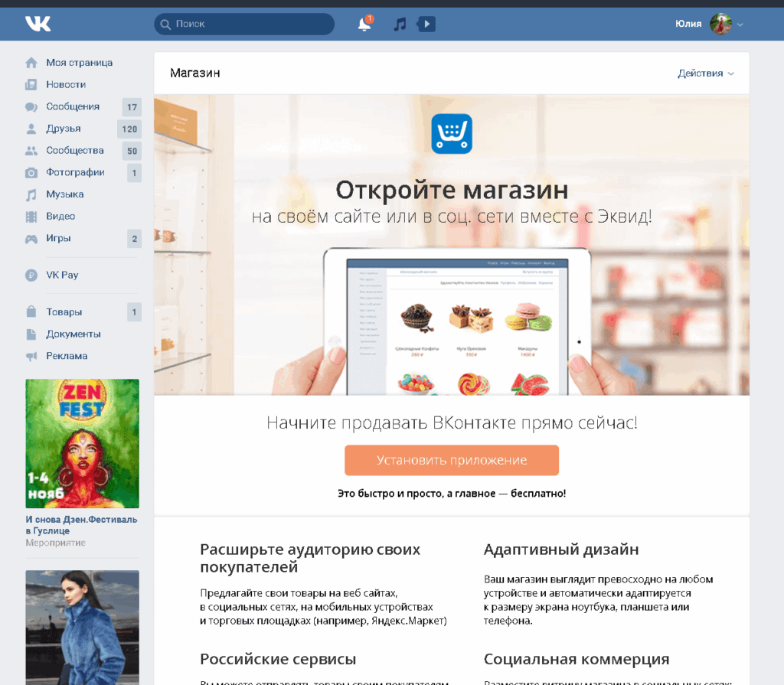Open the Реклама advertising section
Viewport: 784px width, 685px height.
(56, 355)
